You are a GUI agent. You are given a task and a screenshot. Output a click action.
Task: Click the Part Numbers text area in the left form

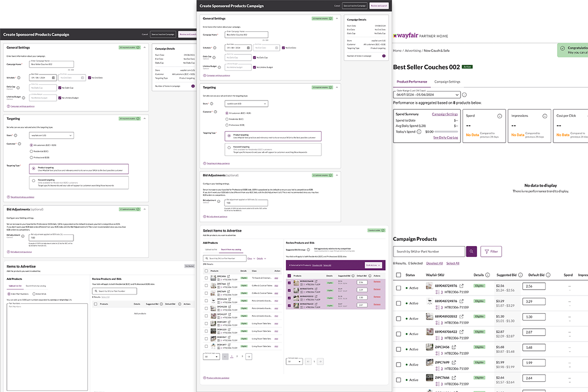pyautogui.click(x=48, y=347)
